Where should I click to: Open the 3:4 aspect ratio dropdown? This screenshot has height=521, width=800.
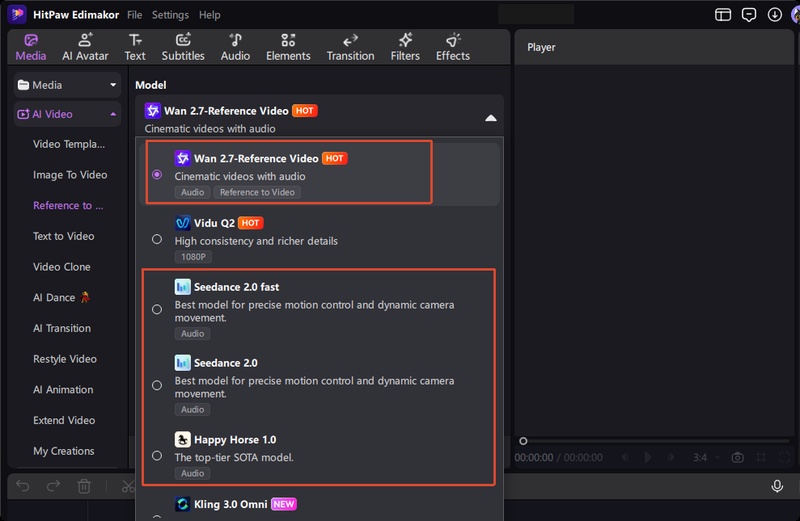[x=706, y=457]
